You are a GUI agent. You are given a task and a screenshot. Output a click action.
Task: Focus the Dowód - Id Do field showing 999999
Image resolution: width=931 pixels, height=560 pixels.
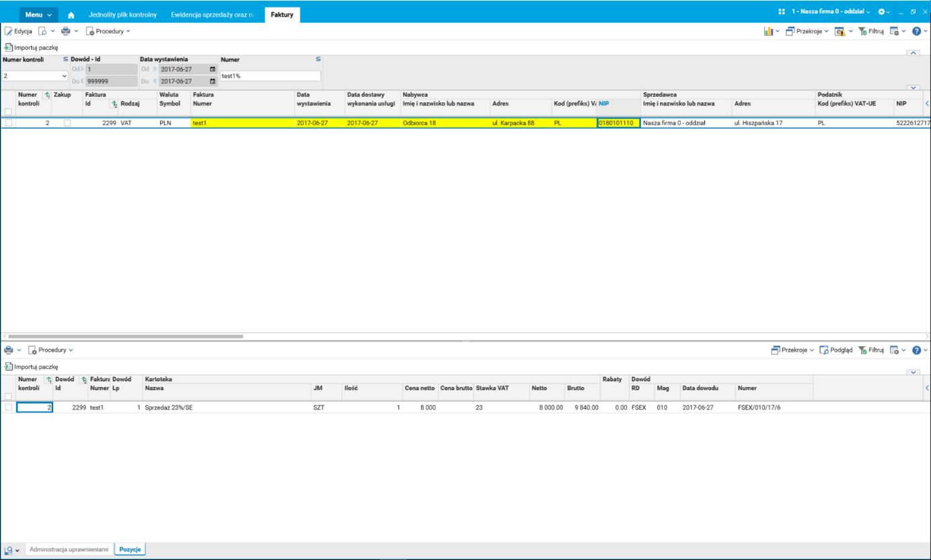tap(111, 81)
